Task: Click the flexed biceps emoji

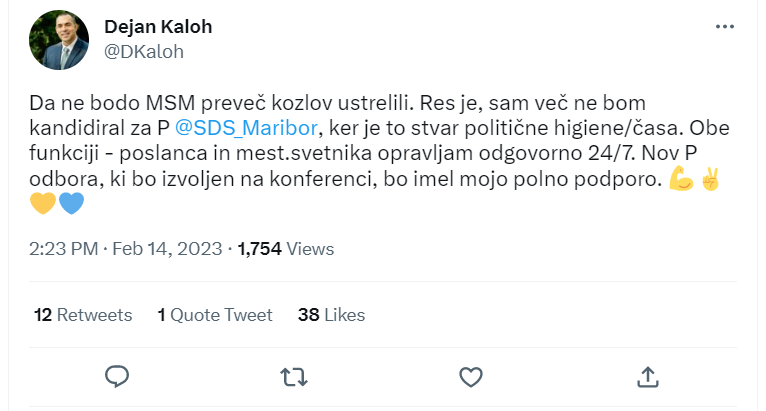Action: click(x=680, y=182)
